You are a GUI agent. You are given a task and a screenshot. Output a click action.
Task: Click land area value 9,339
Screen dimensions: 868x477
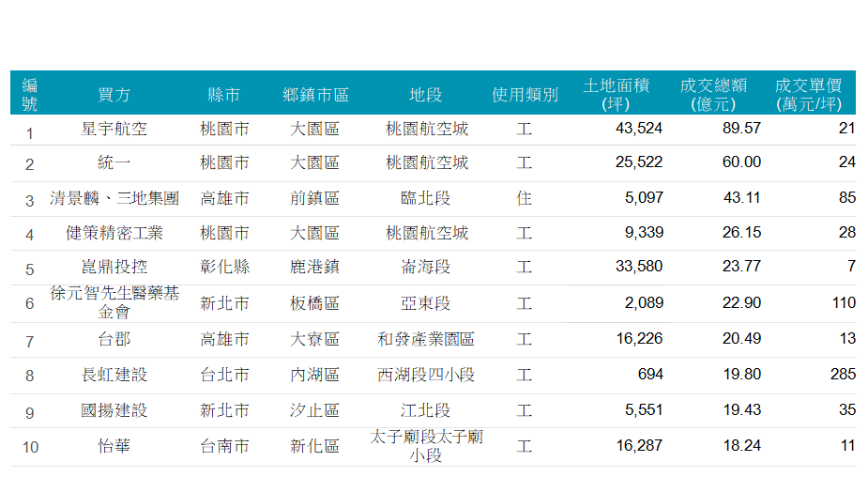[x=644, y=233]
